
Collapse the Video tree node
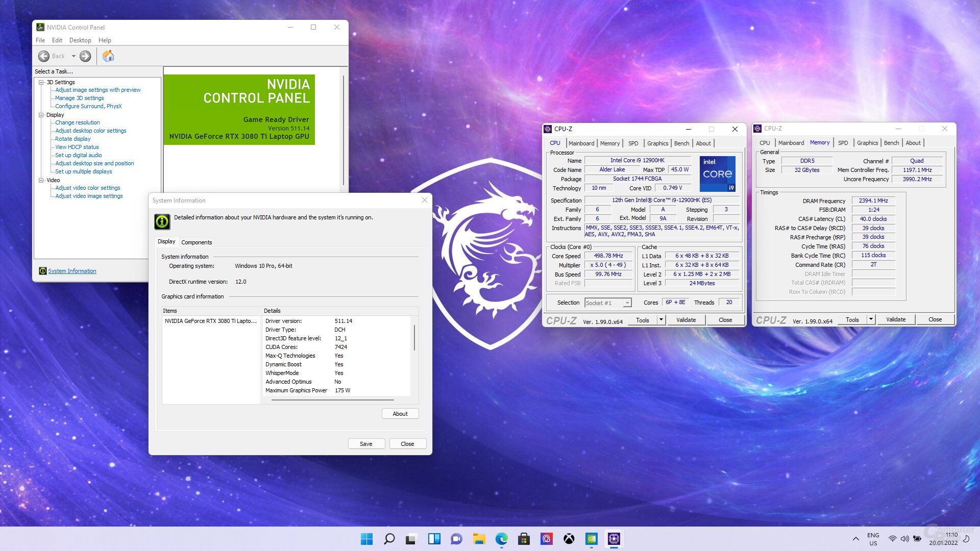coord(41,180)
